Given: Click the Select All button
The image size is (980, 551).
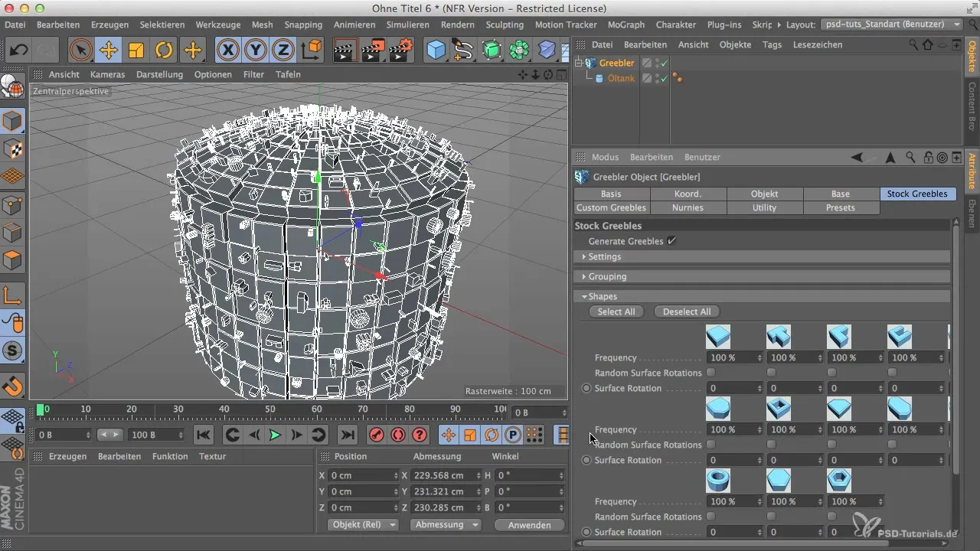Looking at the screenshot, I should point(616,311).
